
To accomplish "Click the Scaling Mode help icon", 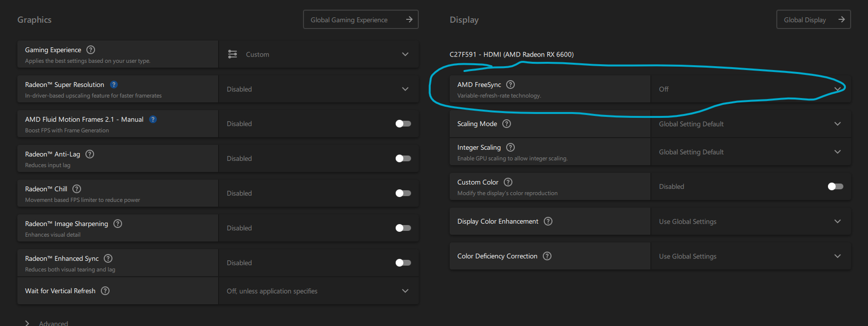I will (507, 124).
